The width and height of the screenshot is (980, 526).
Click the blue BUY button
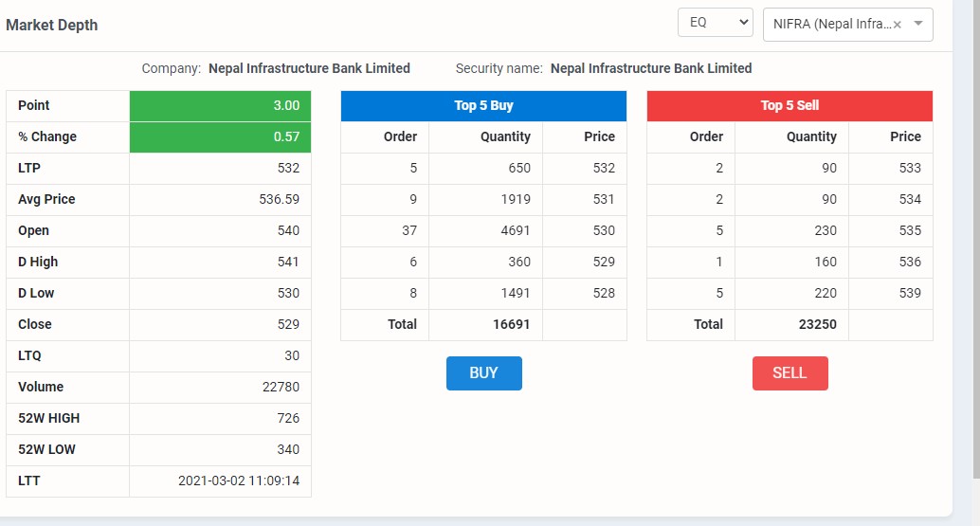tap(483, 373)
